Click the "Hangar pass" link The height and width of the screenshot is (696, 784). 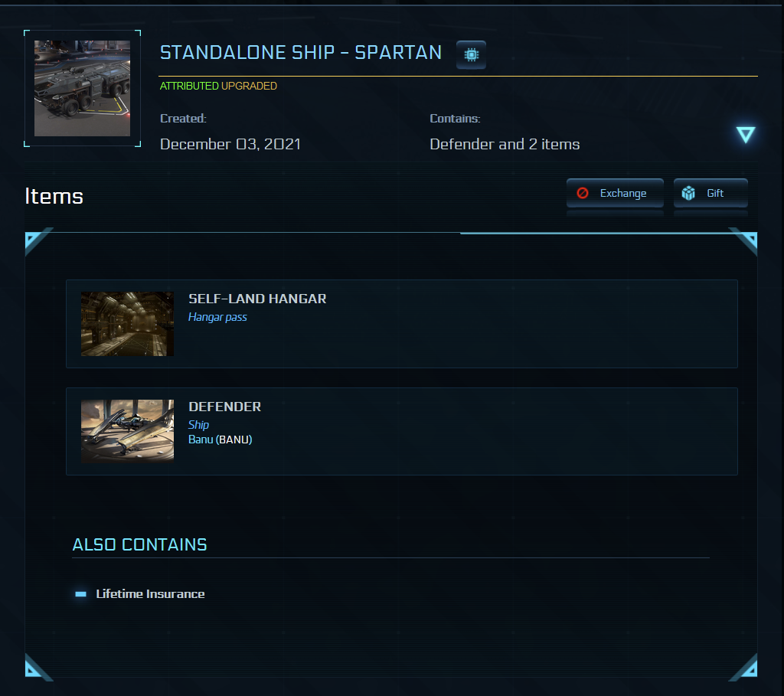(217, 317)
